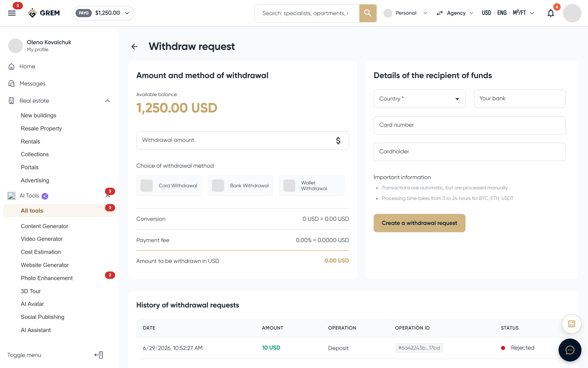Click the Toggle menu collapse icon
Screen dimensions: 588x368
click(99, 355)
